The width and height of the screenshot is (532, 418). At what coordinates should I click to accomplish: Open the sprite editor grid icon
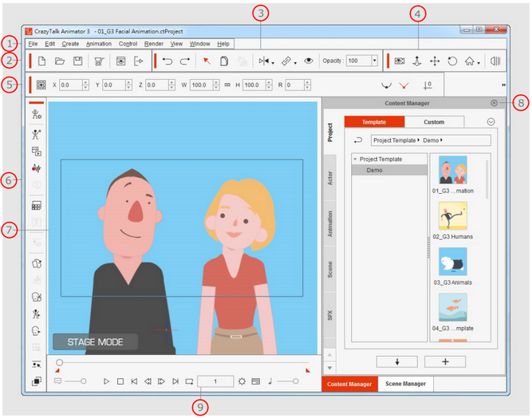[x=37, y=206]
